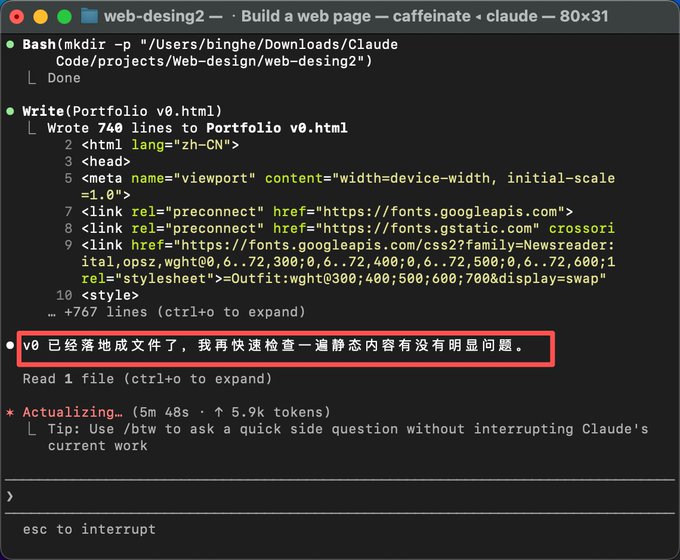The image size is (680, 560).
Task: Open the fonts.googleapis.com preconnect URL
Action: 440,212
